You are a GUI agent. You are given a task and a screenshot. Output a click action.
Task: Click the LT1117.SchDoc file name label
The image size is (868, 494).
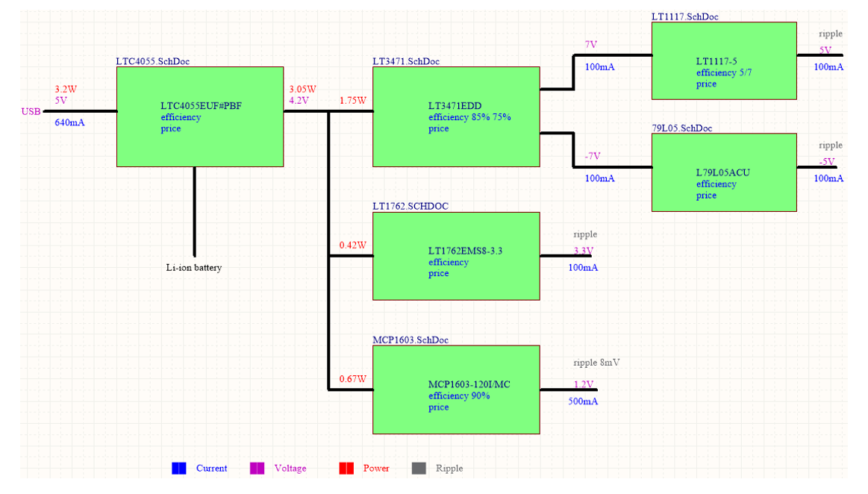(684, 16)
